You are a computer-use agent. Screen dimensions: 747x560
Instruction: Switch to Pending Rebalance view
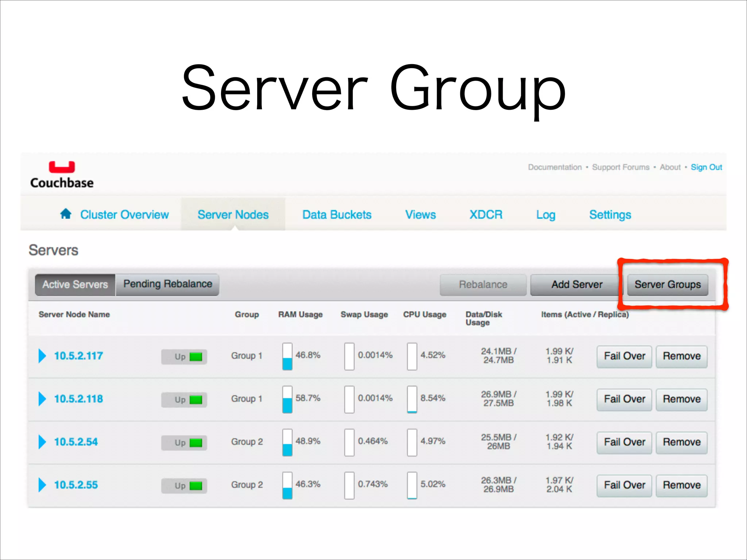(x=167, y=284)
